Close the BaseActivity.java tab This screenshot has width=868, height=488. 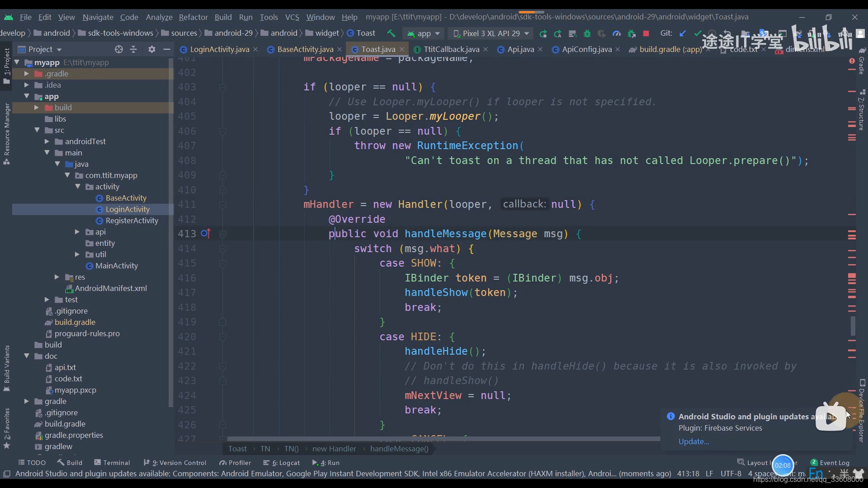[x=340, y=49]
